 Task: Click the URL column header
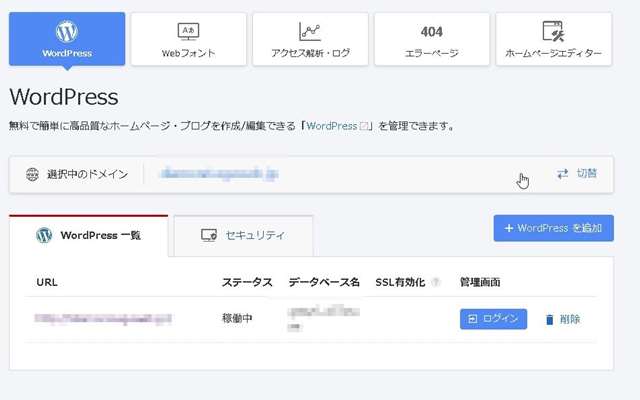click(47, 283)
